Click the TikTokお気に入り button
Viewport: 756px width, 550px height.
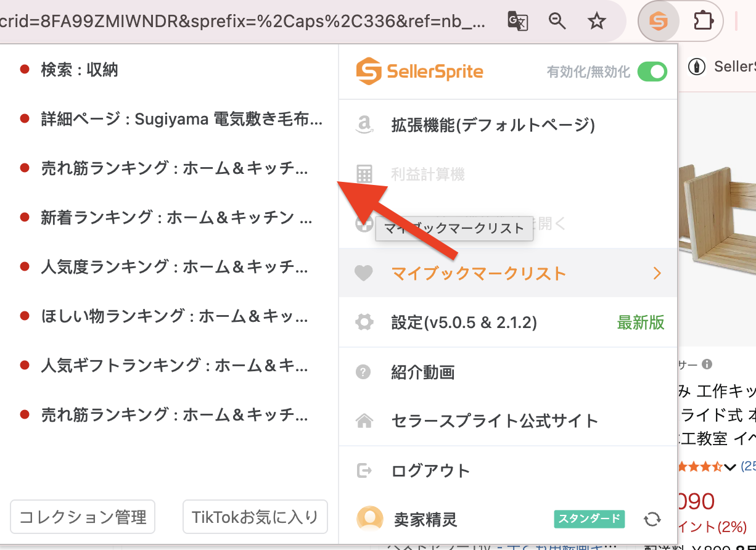coord(255,517)
